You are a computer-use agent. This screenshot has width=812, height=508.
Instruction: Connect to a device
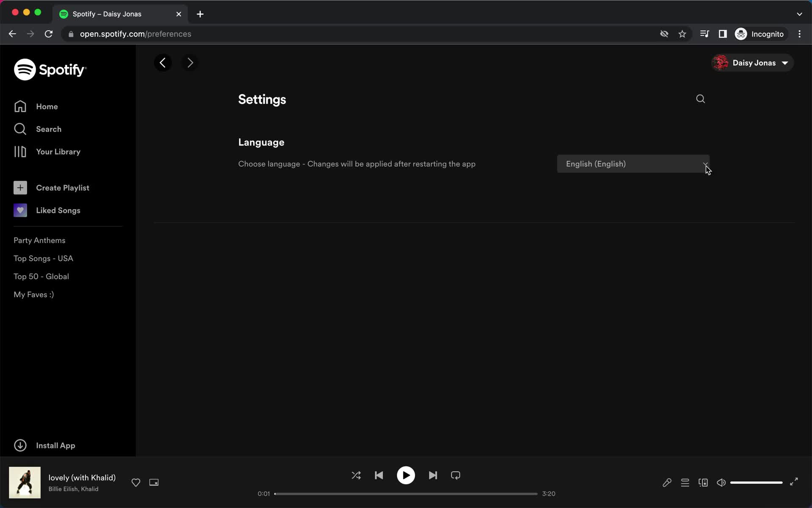(703, 483)
